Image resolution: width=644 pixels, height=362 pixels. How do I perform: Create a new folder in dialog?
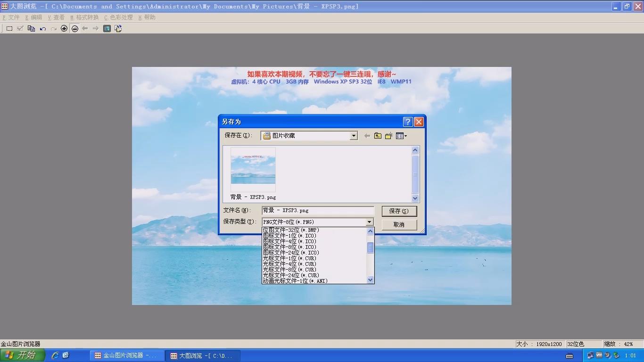coord(389,136)
